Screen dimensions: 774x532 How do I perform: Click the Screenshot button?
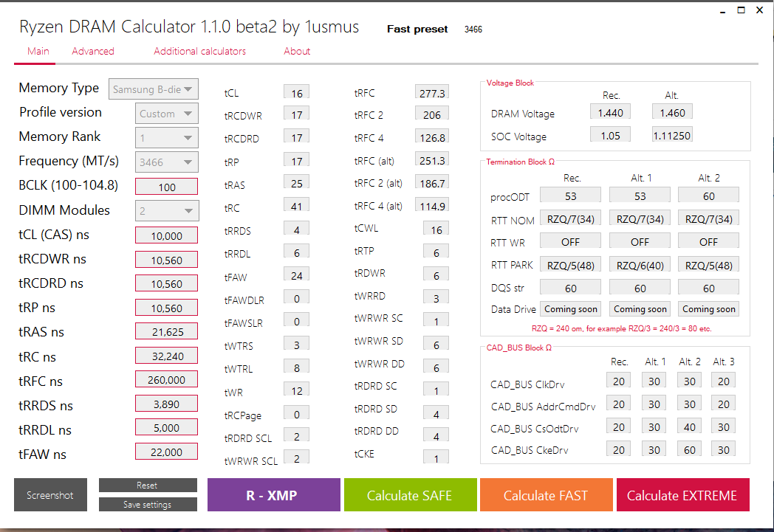[50, 495]
